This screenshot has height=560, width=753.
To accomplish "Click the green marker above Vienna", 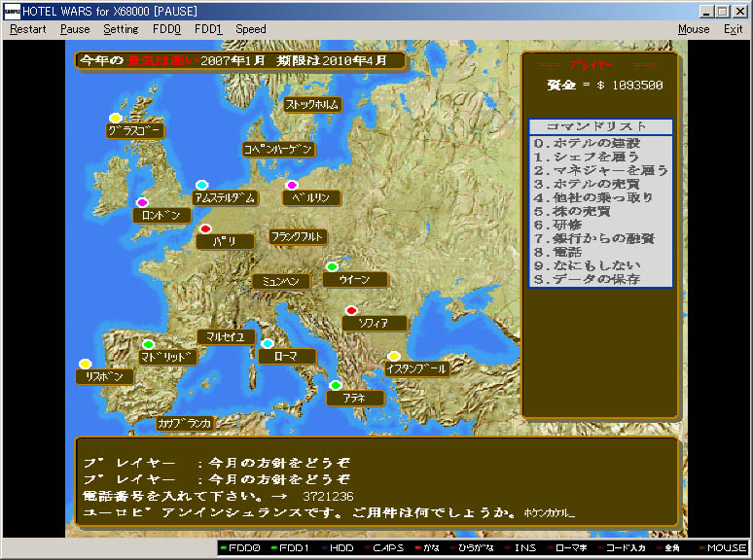I will coord(332,267).
